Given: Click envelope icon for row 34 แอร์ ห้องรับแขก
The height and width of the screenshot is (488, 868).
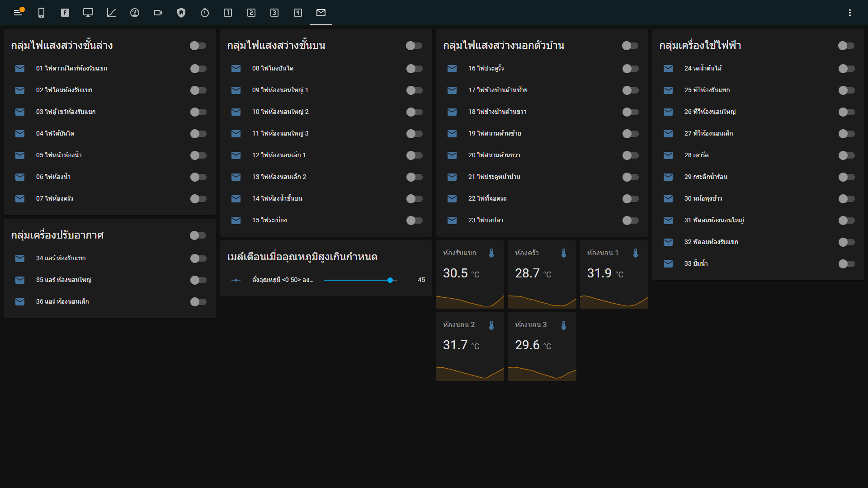Looking at the screenshot, I should pos(20,258).
